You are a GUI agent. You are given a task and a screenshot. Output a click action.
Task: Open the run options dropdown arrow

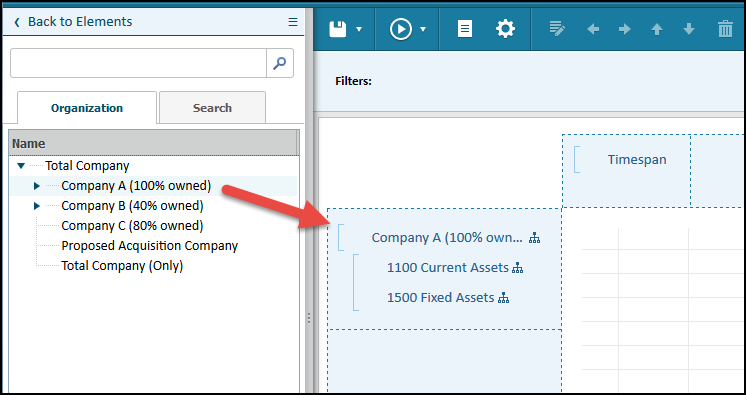pos(423,30)
